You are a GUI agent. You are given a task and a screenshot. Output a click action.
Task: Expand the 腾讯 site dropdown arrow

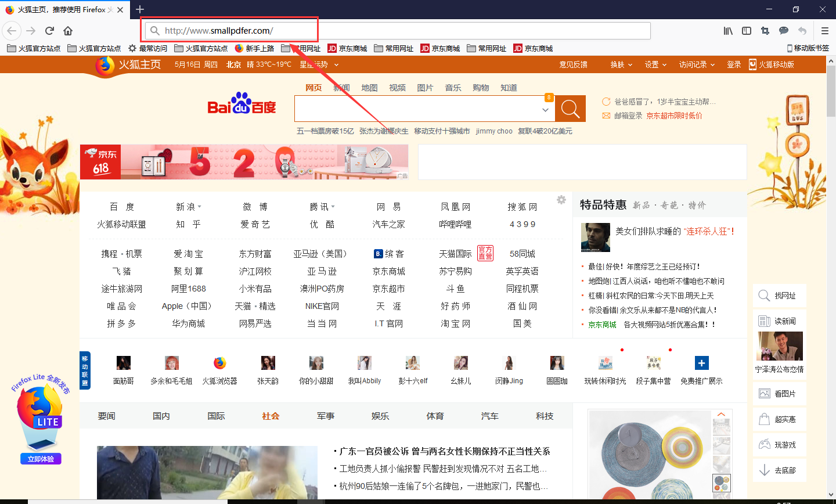[x=333, y=207]
